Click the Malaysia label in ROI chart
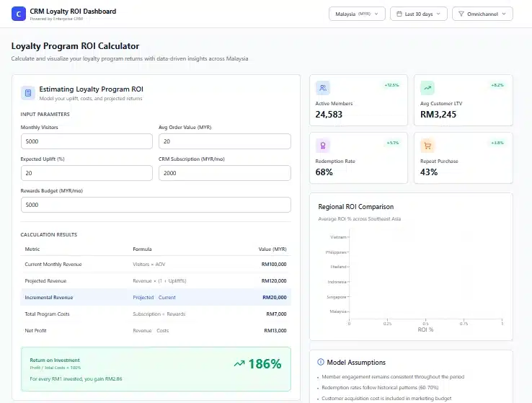This screenshot has width=532, height=403. tap(337, 311)
